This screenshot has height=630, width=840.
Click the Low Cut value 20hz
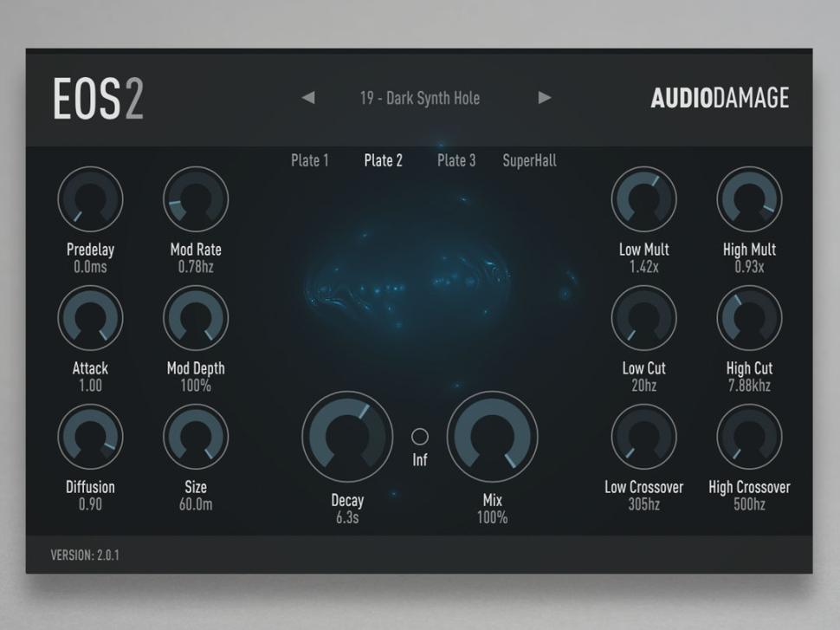click(x=644, y=386)
